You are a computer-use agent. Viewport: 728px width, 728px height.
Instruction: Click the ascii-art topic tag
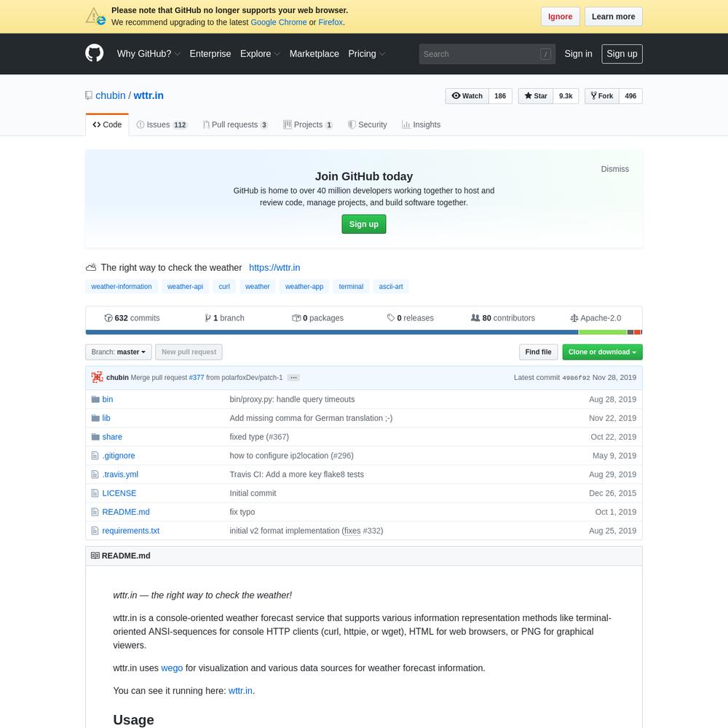click(391, 286)
